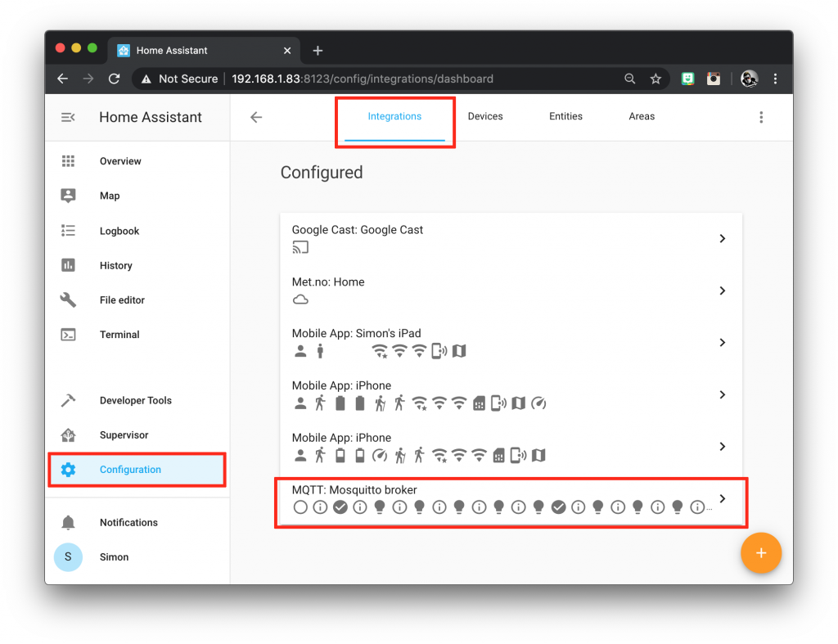Click the zoom magnifier icon in address bar
Image resolution: width=838 pixels, height=644 pixels.
629,79
